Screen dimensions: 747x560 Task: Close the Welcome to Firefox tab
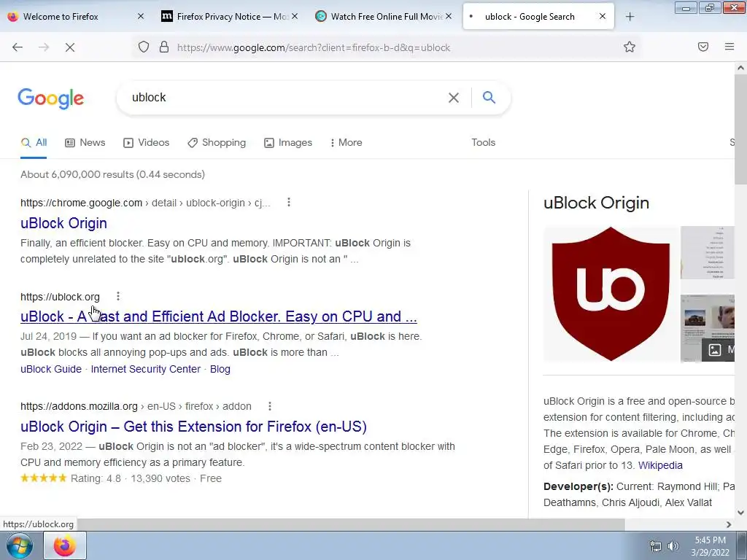(141, 16)
